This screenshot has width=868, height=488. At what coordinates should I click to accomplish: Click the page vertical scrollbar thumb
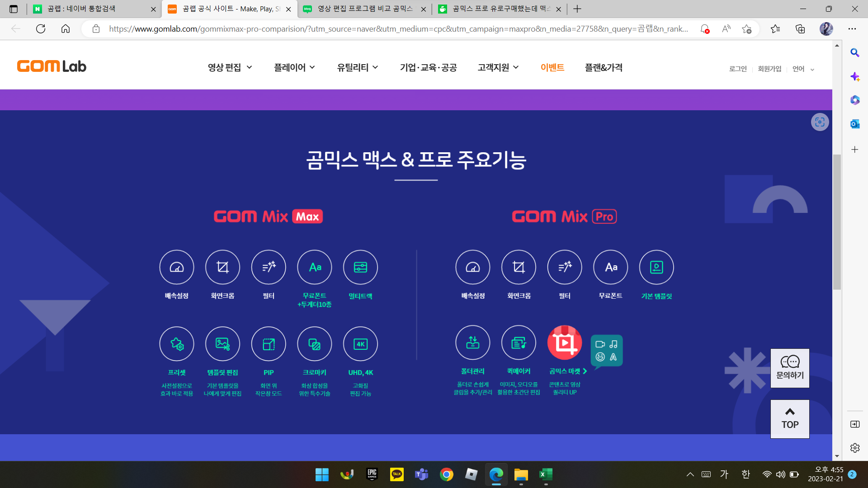point(837,221)
